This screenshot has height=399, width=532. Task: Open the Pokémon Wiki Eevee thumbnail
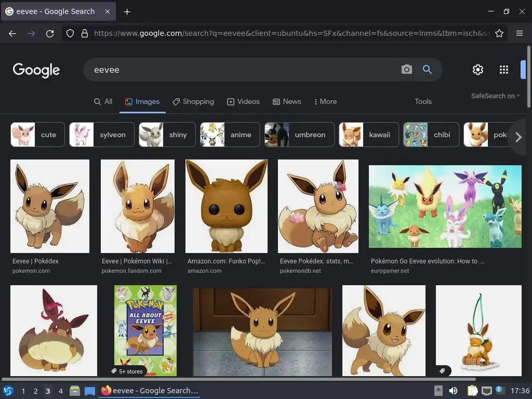[x=138, y=206]
